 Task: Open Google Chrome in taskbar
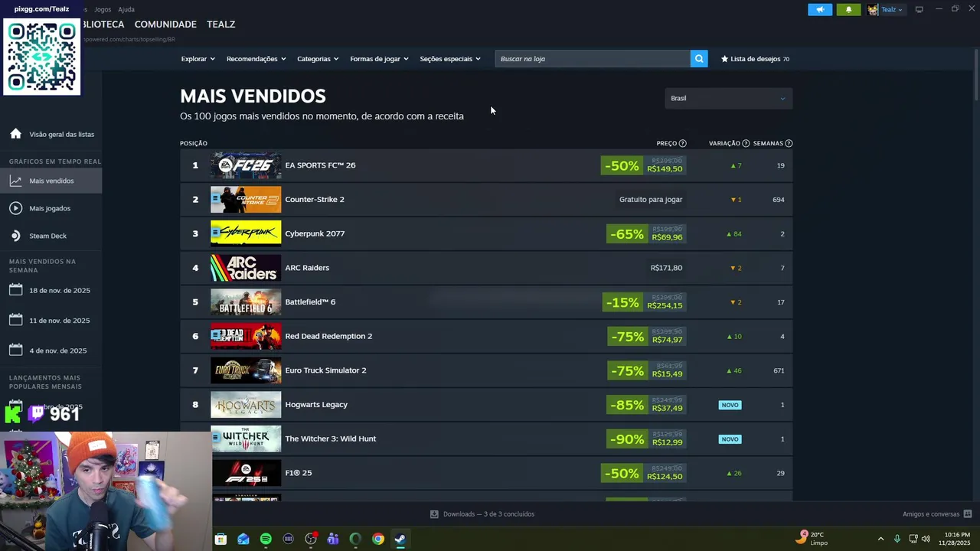click(x=378, y=539)
